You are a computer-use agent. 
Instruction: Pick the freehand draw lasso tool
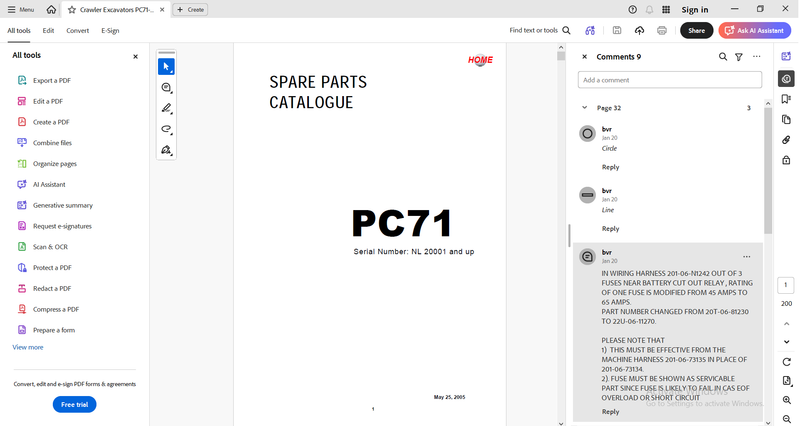(166, 129)
